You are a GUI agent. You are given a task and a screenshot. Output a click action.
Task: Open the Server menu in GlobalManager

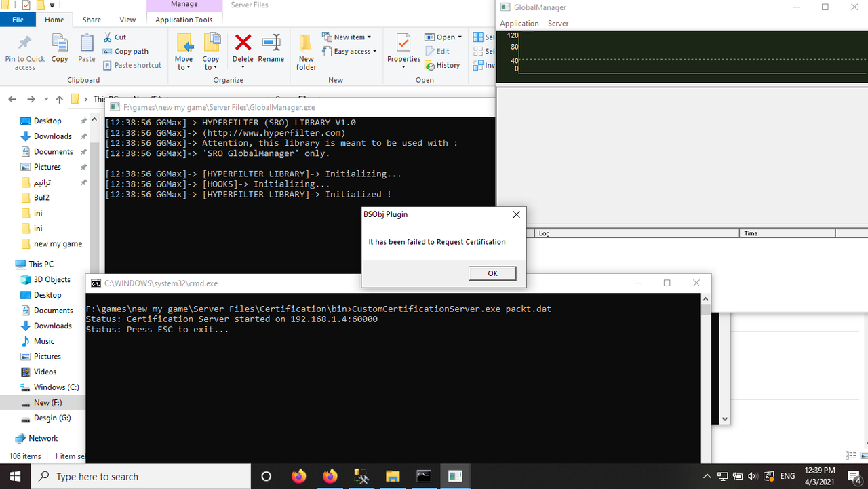point(558,23)
